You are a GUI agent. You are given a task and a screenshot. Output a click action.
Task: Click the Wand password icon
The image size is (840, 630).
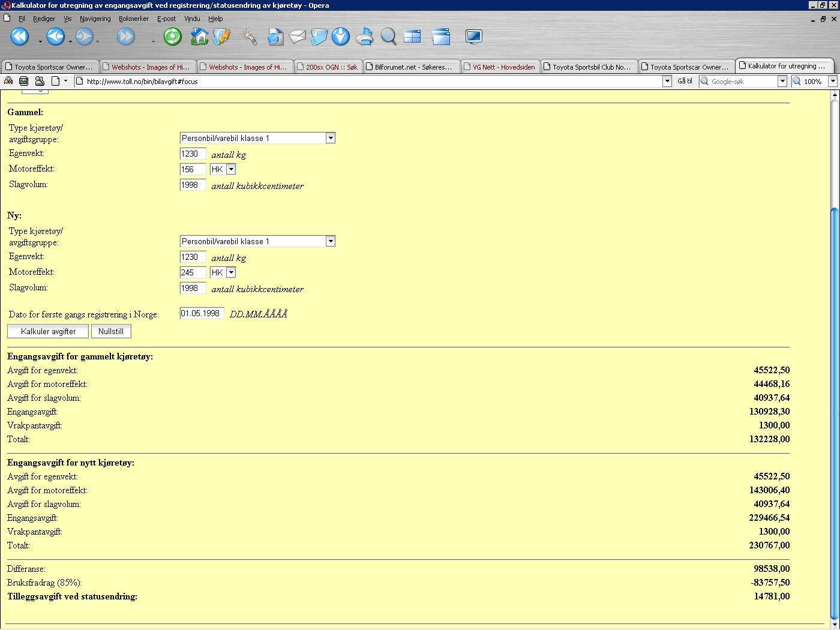(248, 37)
